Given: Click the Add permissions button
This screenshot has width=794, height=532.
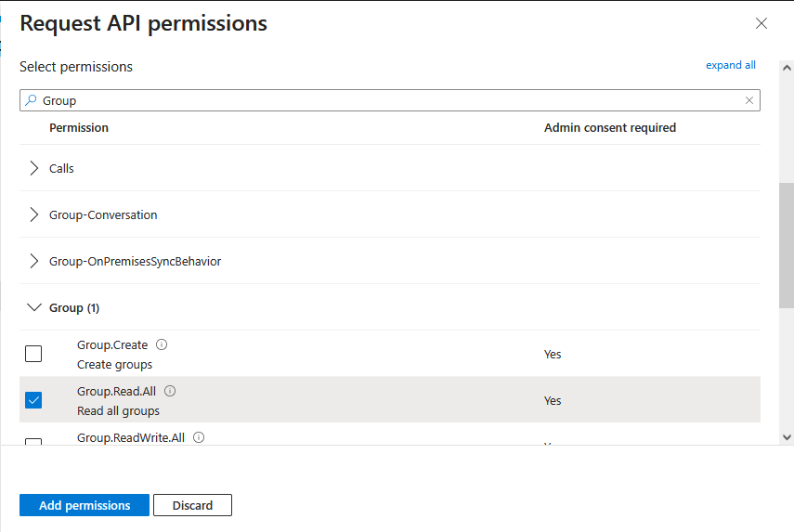Looking at the screenshot, I should coord(85,505).
